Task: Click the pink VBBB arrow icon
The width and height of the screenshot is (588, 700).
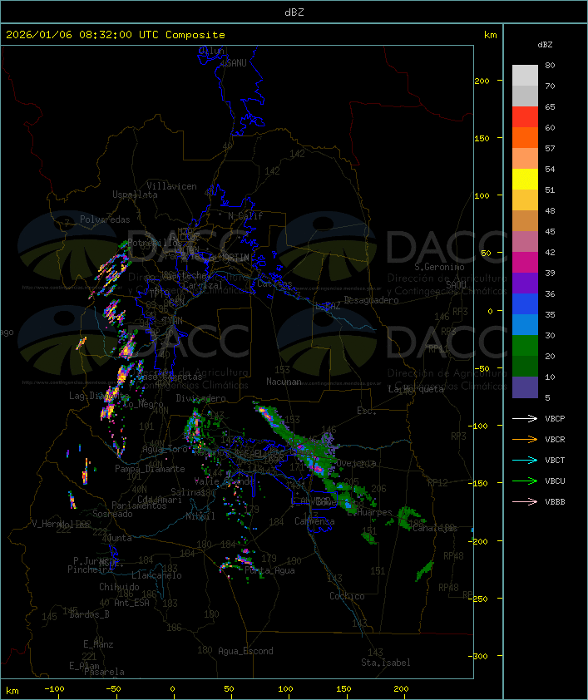Action: 526,502
